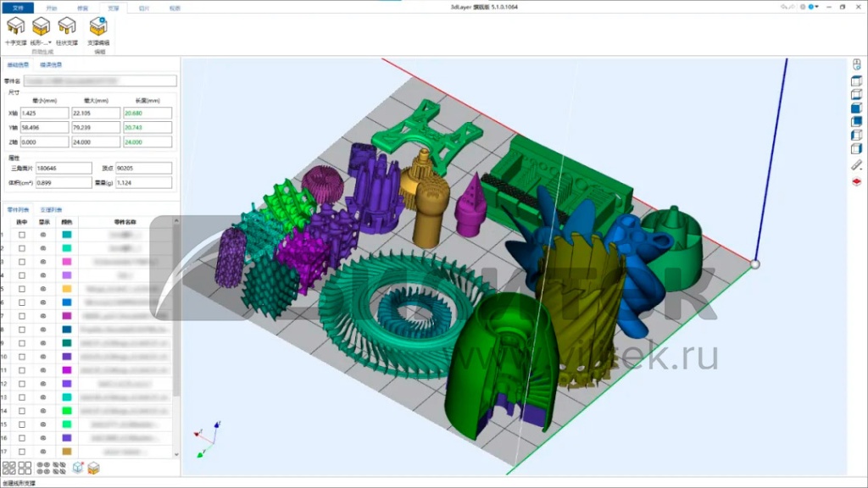Viewport: 868px width, 488px height.
Task: Tick the selection checkbox for part row 9
Action: (22, 343)
